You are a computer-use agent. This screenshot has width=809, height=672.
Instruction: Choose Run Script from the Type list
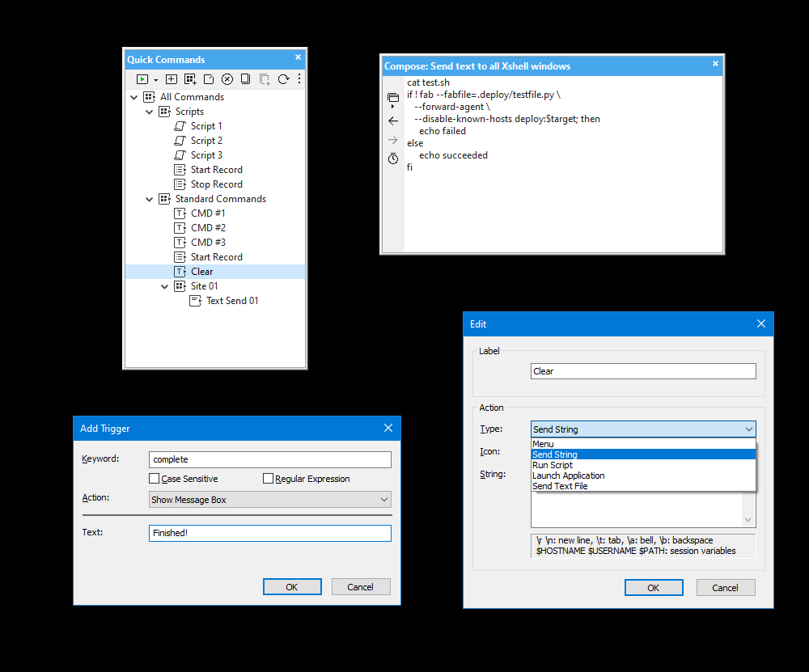[643, 465]
